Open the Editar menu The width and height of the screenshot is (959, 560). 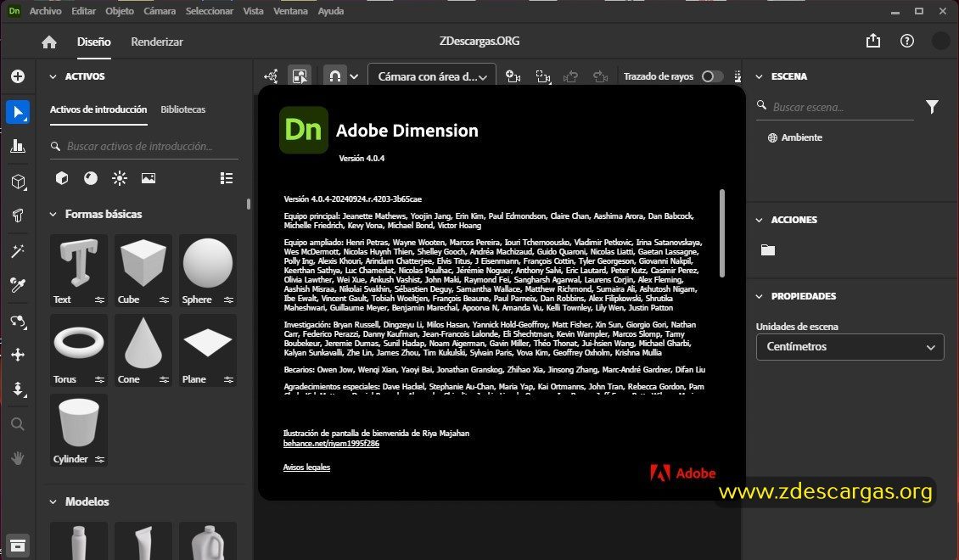pyautogui.click(x=83, y=11)
